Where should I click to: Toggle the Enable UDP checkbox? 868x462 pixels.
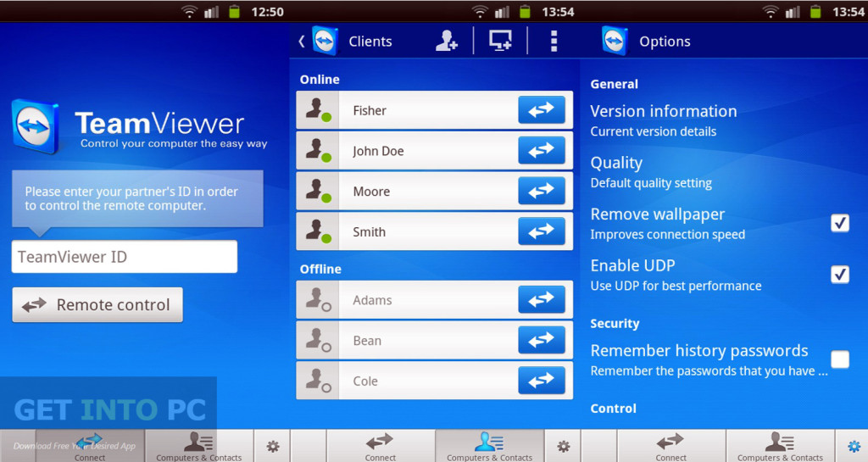click(x=840, y=274)
